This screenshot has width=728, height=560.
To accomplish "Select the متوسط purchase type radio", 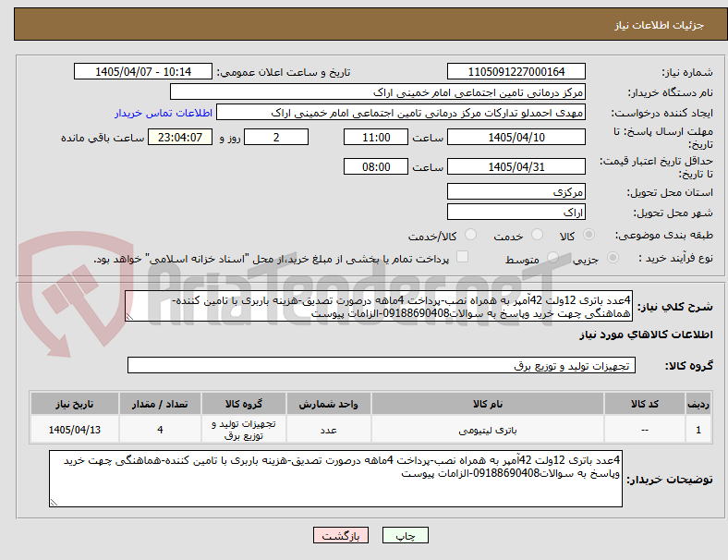I will [552, 258].
